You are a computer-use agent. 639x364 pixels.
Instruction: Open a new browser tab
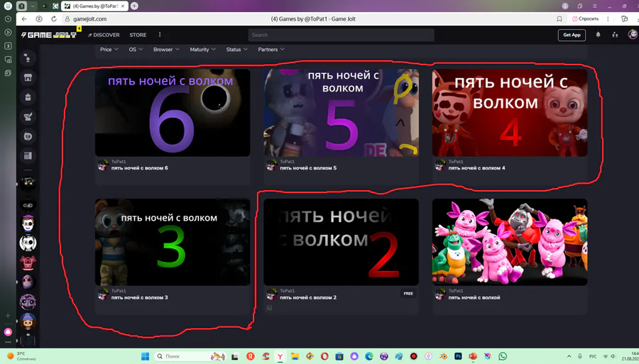(134, 6)
